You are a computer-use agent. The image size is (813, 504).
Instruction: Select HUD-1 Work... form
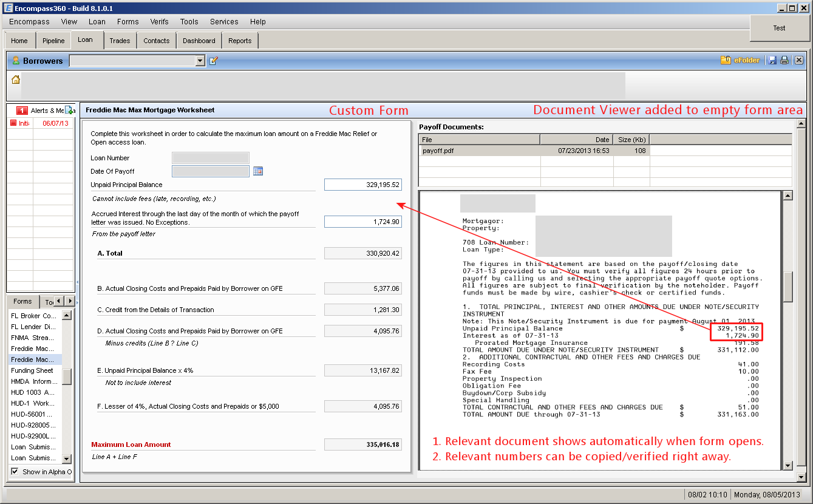(35, 403)
